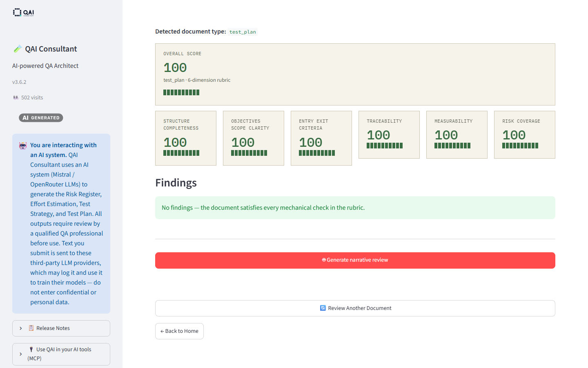Click the OVERALL SCORE label
Screen dimensions: 588x368
pyautogui.click(x=182, y=54)
